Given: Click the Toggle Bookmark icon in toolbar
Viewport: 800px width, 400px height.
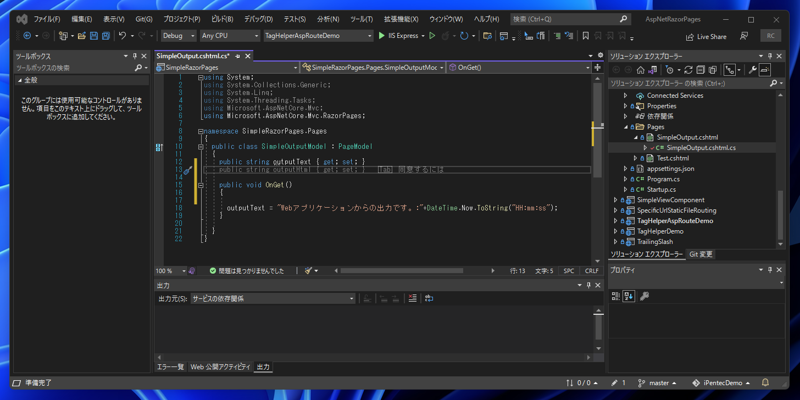Looking at the screenshot, I should pos(586,36).
